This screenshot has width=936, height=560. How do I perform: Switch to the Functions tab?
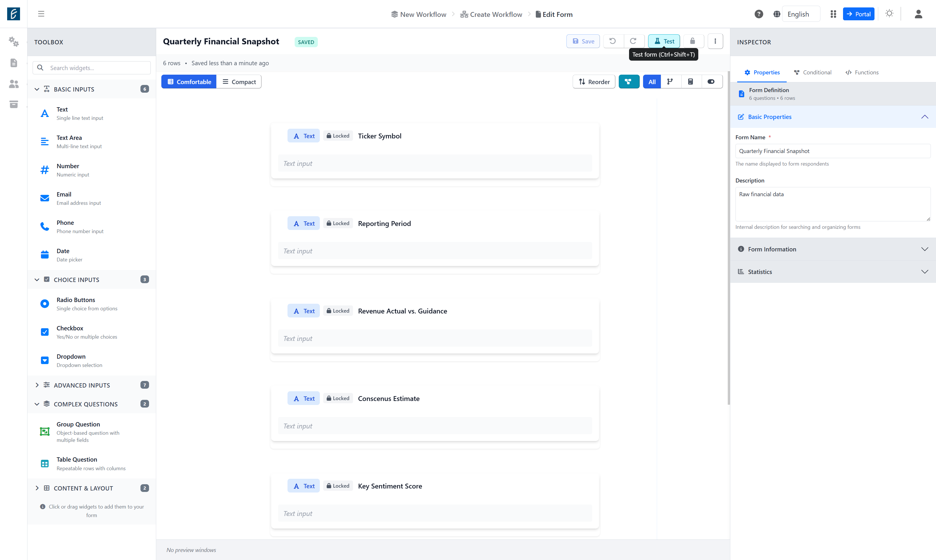[862, 72]
